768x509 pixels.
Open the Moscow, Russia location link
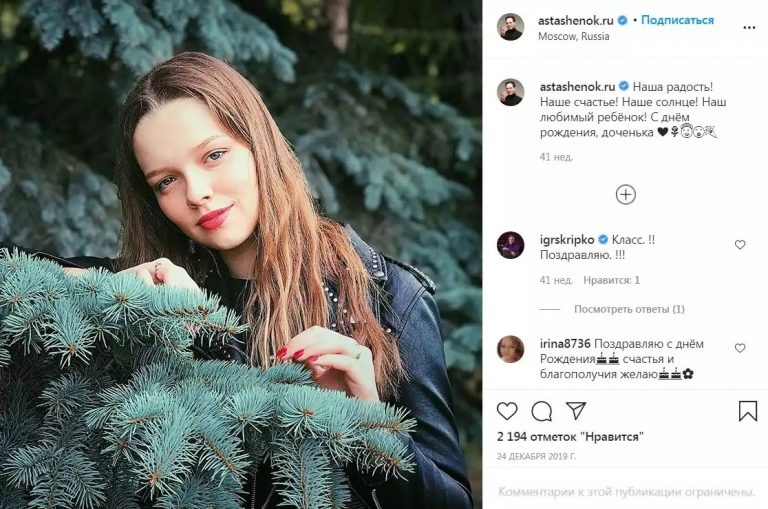pyautogui.click(x=574, y=36)
